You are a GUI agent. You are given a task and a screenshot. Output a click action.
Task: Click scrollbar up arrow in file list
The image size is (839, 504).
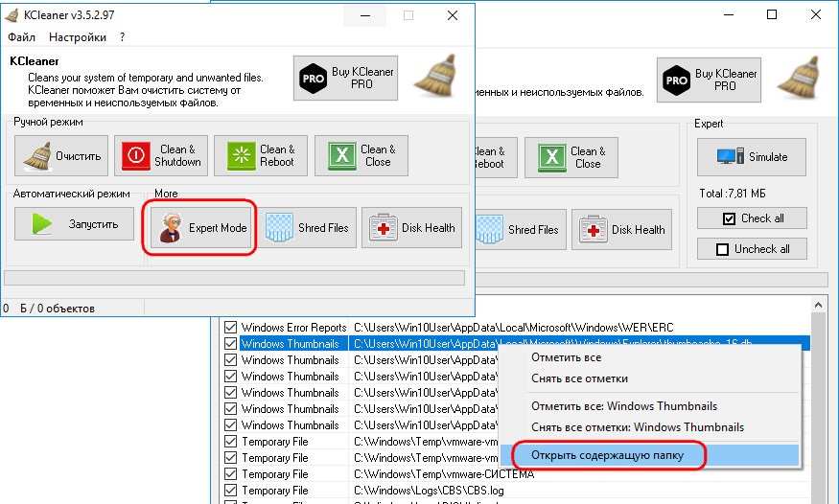click(818, 305)
